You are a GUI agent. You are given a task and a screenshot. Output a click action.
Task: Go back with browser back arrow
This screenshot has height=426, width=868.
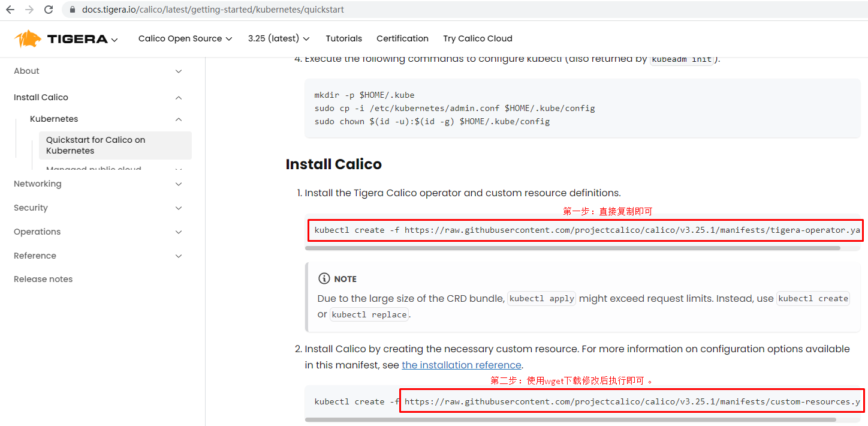click(x=10, y=10)
